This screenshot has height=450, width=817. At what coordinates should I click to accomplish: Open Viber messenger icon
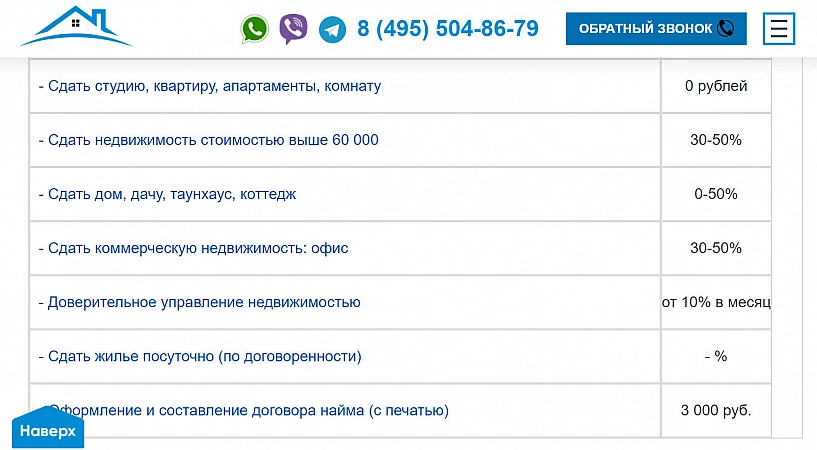tap(293, 29)
